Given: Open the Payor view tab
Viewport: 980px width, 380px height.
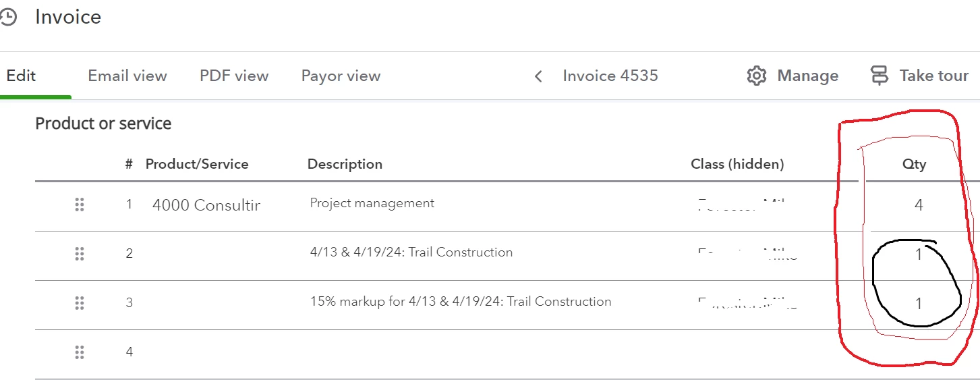Looking at the screenshot, I should click(341, 76).
